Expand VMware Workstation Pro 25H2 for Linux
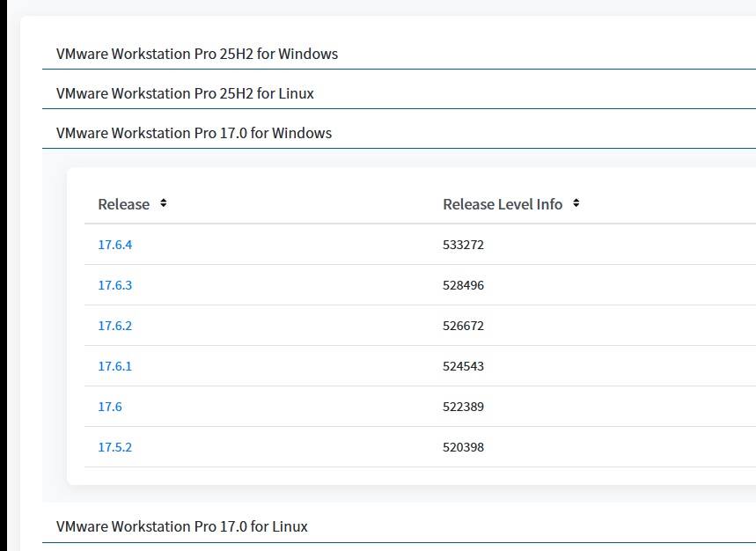This screenshot has width=756, height=551. pyautogui.click(x=185, y=93)
